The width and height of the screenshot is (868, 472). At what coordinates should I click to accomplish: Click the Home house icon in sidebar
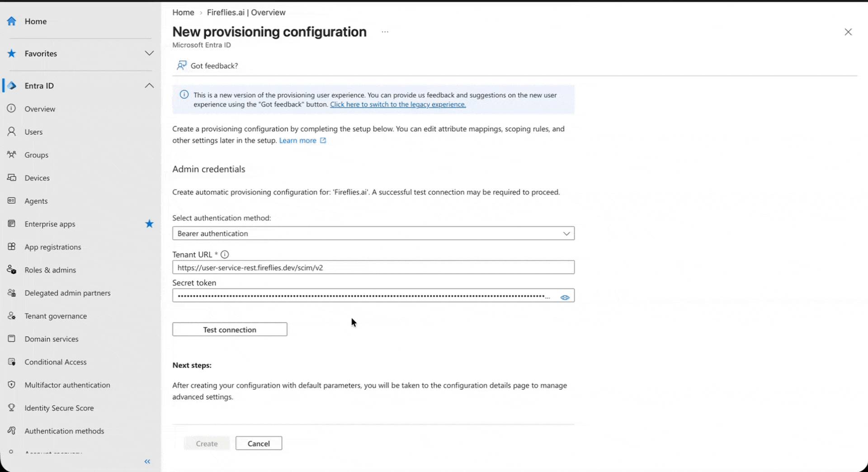coord(12,21)
